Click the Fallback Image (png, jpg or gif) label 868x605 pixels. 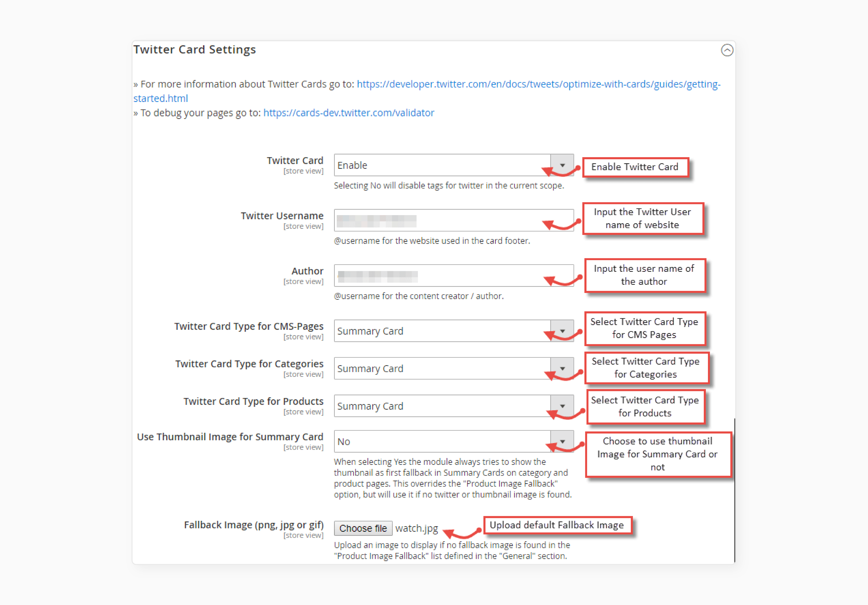[254, 525]
